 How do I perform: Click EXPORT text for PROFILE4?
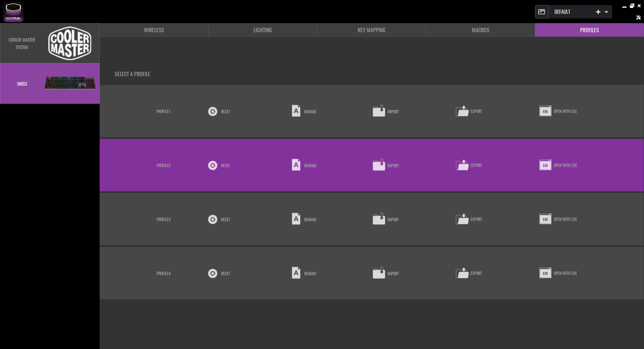[476, 273]
